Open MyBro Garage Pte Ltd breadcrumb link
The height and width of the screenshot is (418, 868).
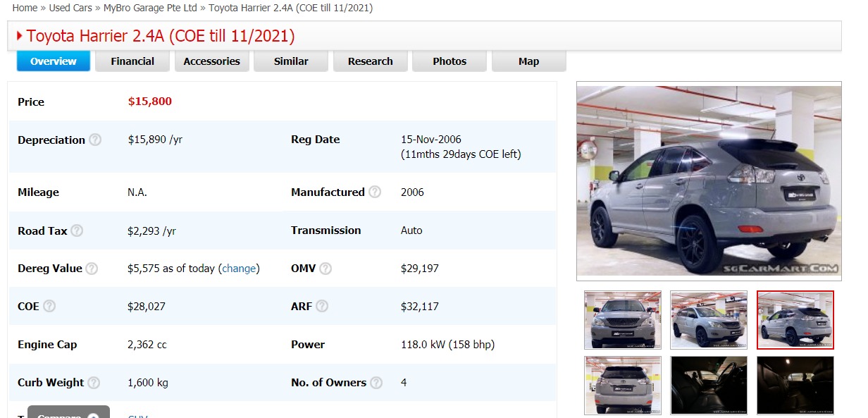point(151,8)
